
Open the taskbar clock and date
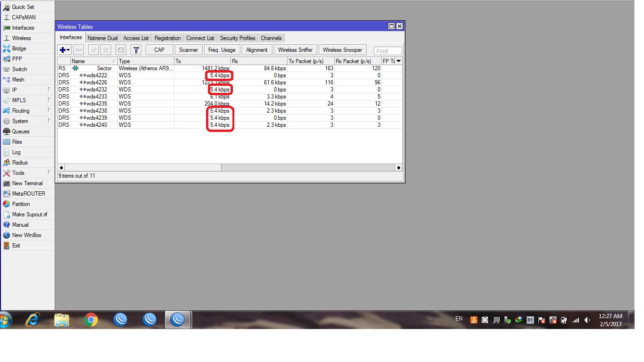coord(611,320)
